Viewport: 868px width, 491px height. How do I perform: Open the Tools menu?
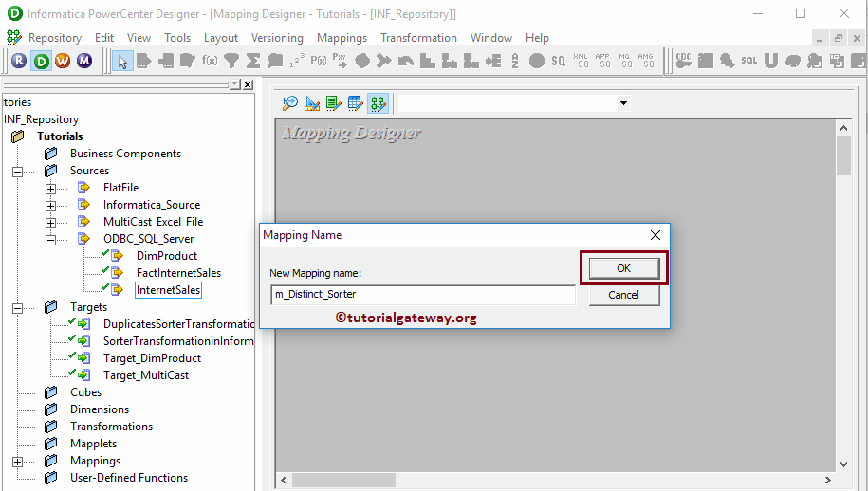pos(177,38)
